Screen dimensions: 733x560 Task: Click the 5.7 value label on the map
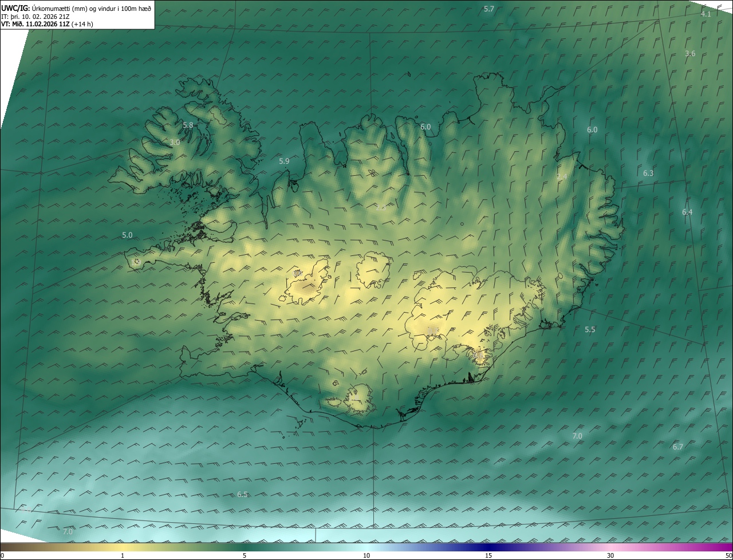[x=489, y=9]
